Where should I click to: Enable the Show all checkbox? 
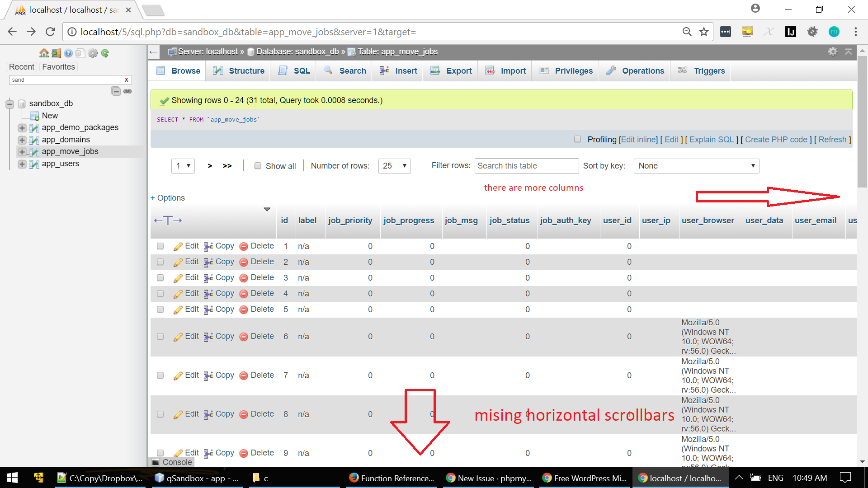(x=258, y=166)
